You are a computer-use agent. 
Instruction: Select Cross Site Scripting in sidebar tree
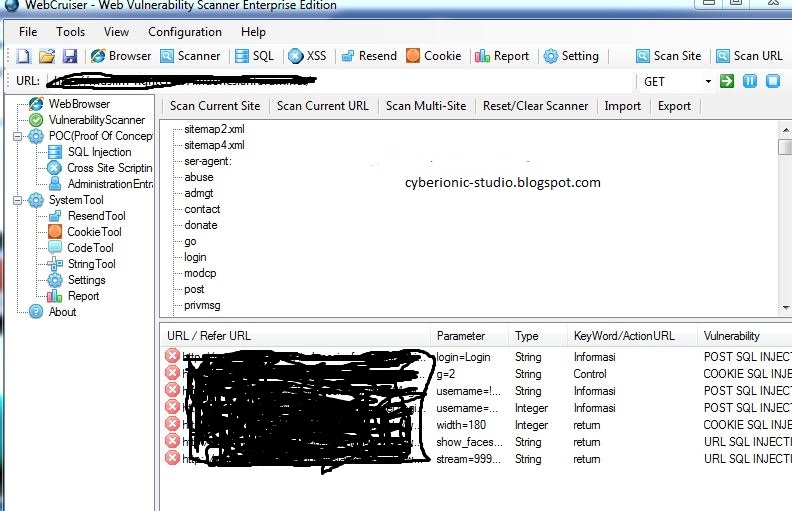click(x=110, y=168)
